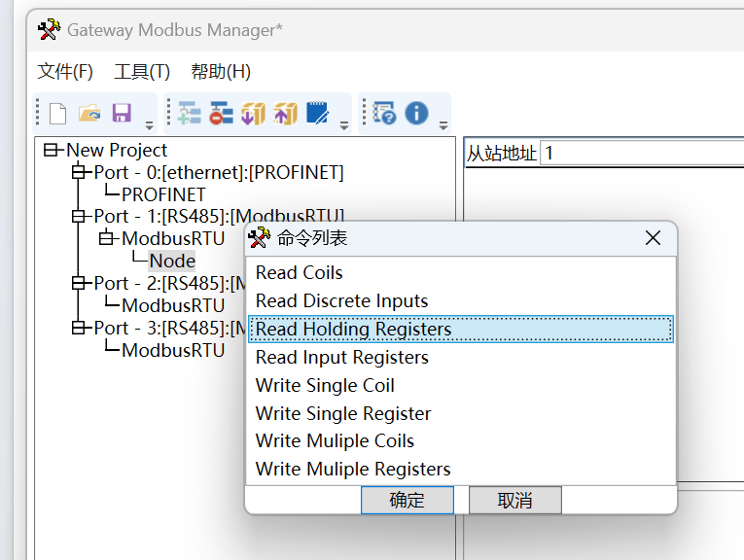744x560 pixels.
Task: Select the Node tree item
Action: click(172, 261)
